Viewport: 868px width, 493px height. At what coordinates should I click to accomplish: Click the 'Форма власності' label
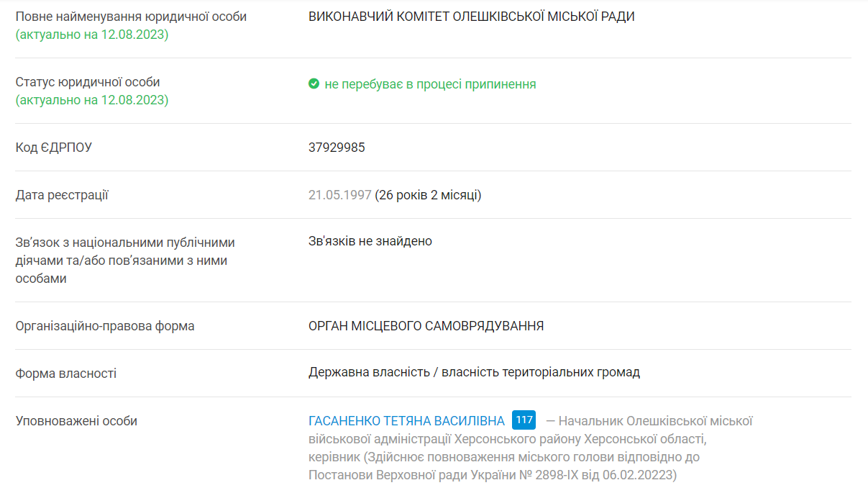[x=66, y=374]
